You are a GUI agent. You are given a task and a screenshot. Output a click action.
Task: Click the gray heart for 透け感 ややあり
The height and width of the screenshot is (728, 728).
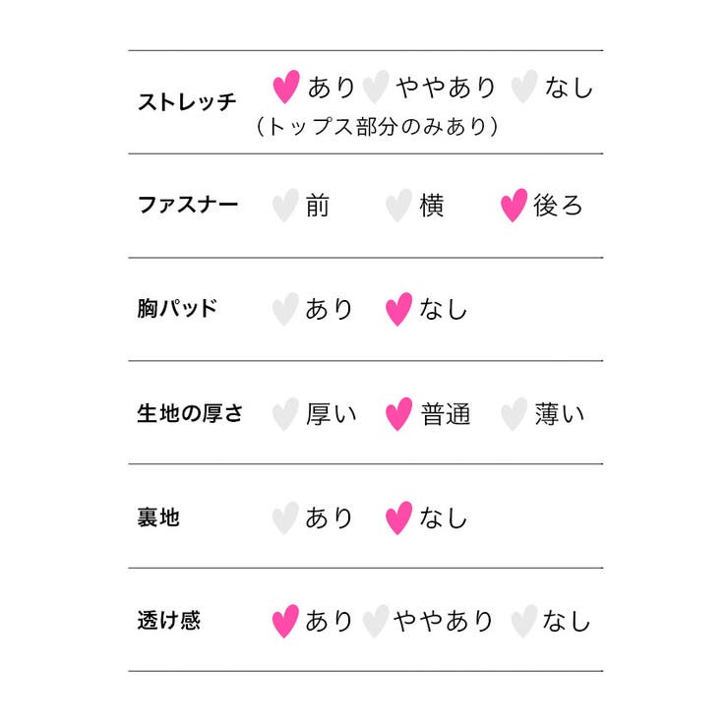point(376,621)
